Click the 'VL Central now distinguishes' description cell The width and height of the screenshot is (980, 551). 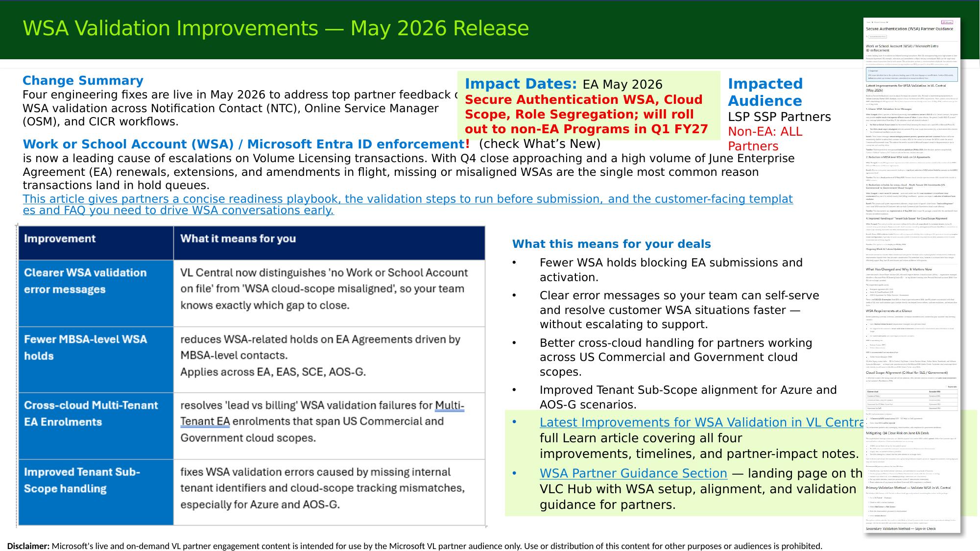[x=329, y=293]
